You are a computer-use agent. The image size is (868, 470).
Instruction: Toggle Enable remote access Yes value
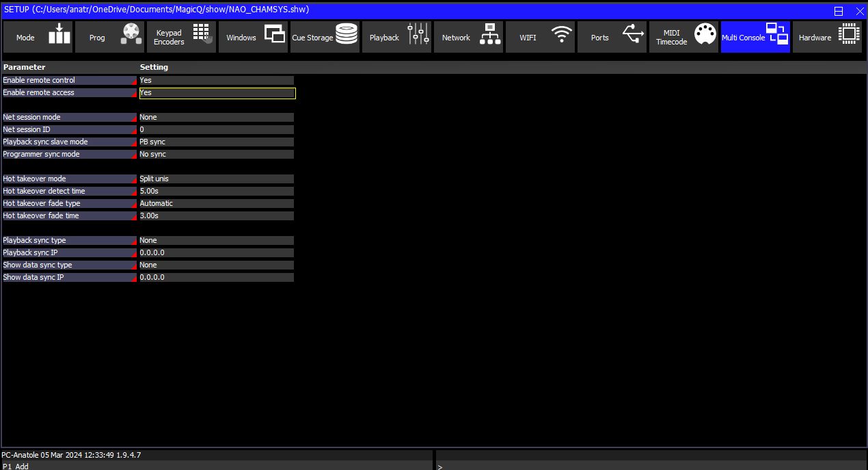216,93
